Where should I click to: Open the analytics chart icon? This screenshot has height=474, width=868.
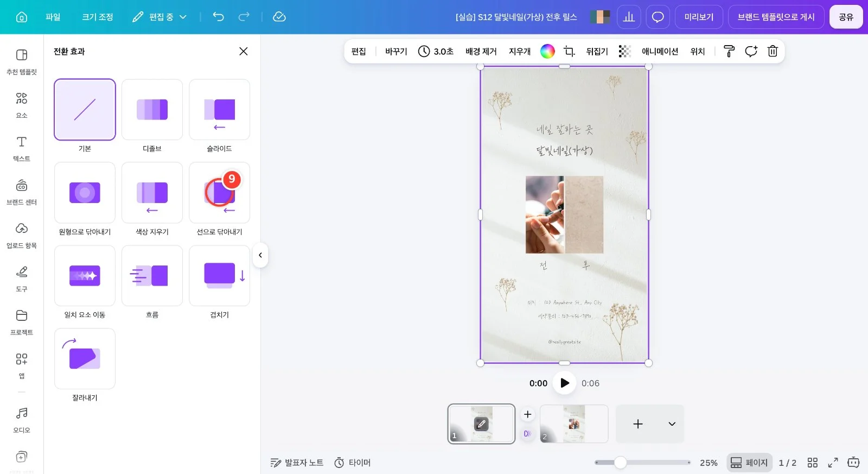629,17
